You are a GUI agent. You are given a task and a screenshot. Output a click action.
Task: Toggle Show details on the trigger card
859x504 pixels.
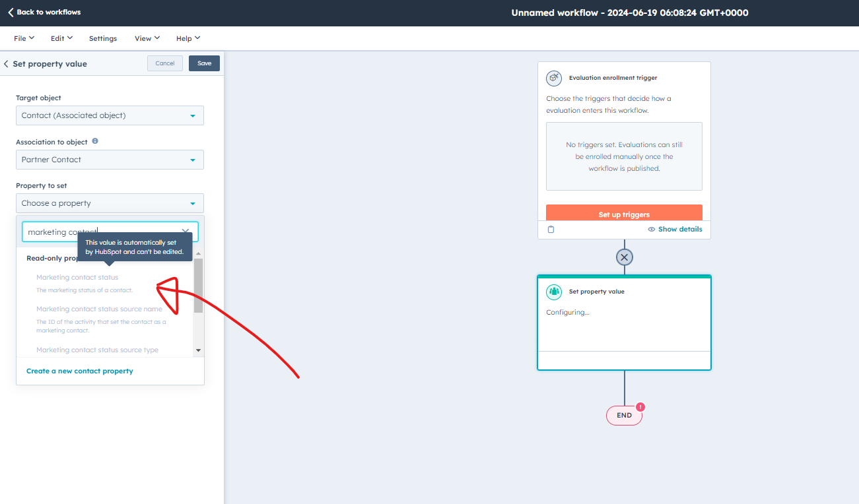675,229
